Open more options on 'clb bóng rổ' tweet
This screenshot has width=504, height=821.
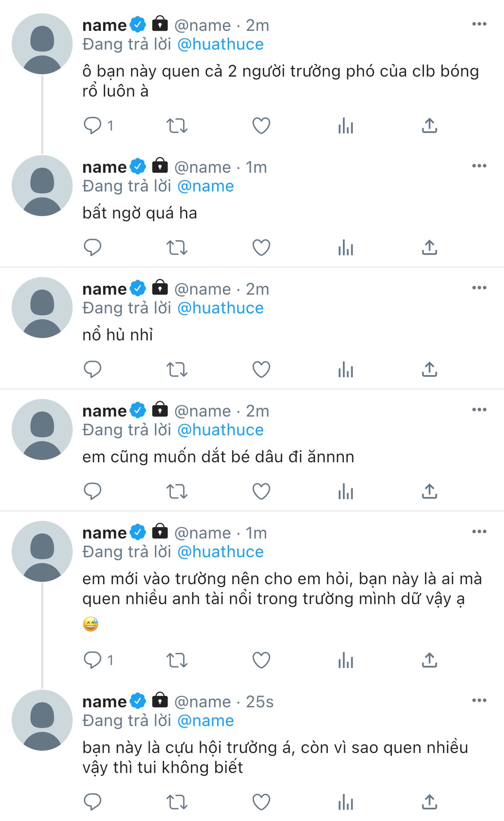[x=479, y=24]
